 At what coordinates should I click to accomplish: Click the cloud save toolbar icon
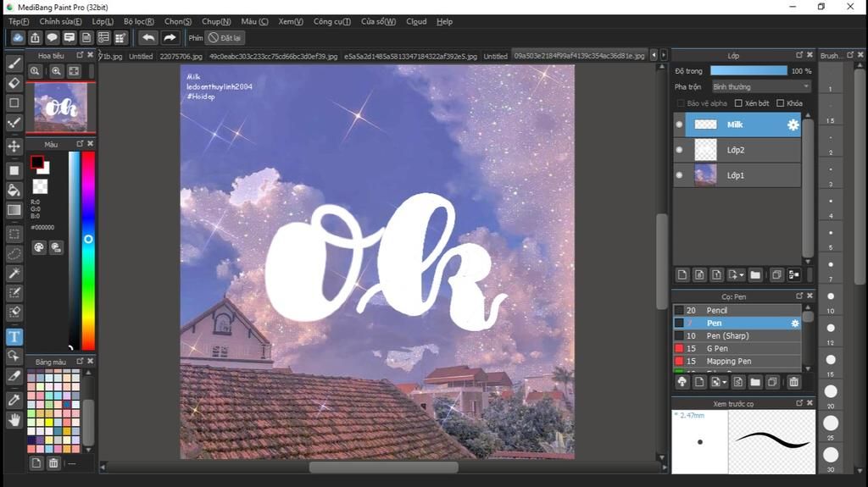[x=18, y=37]
